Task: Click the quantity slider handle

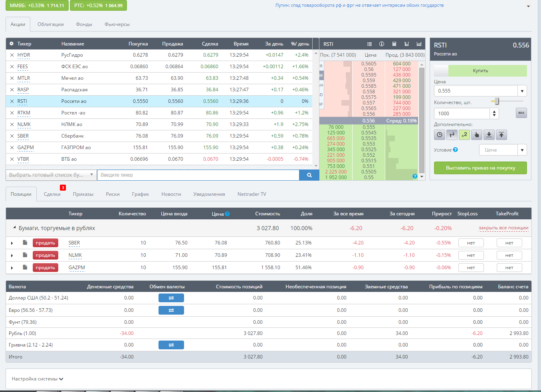Action: click(x=497, y=101)
